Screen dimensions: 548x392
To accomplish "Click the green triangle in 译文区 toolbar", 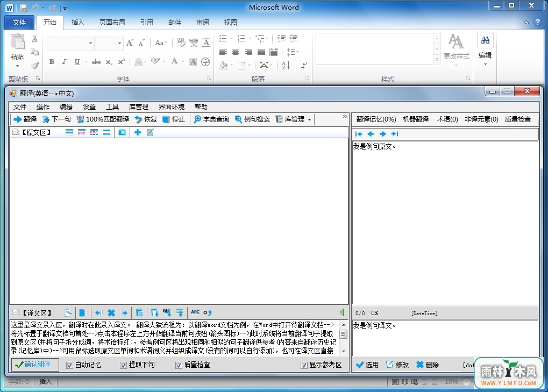I will (x=342, y=312).
